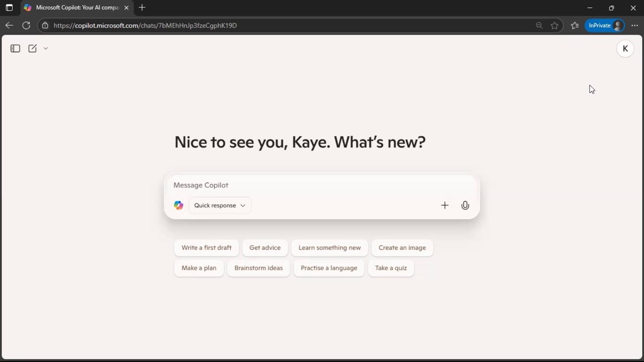Click the colorful Copilot logo icon
This screenshot has width=644, height=362.
click(178, 205)
